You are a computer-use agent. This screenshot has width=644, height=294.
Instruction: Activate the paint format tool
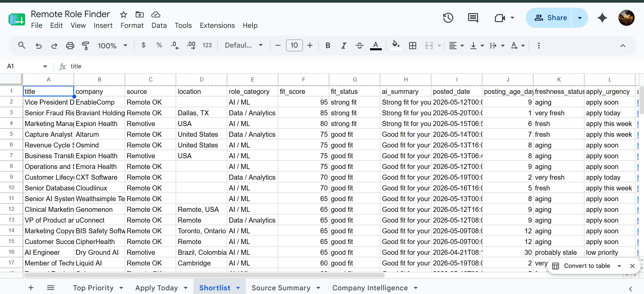(86, 46)
